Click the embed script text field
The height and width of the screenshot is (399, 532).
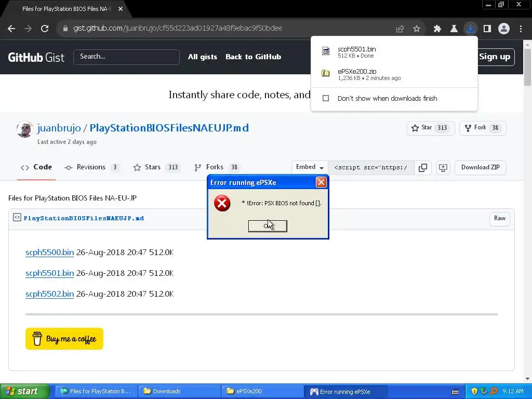point(371,168)
